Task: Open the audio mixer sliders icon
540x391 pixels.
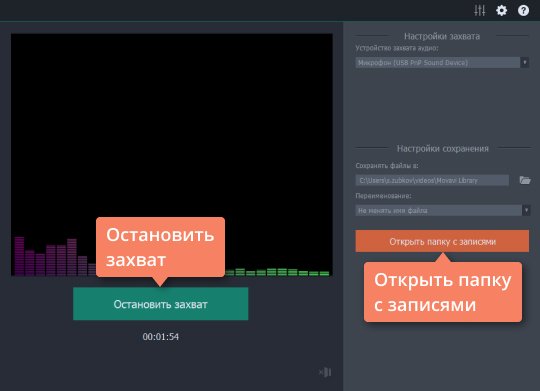Action: (479, 10)
